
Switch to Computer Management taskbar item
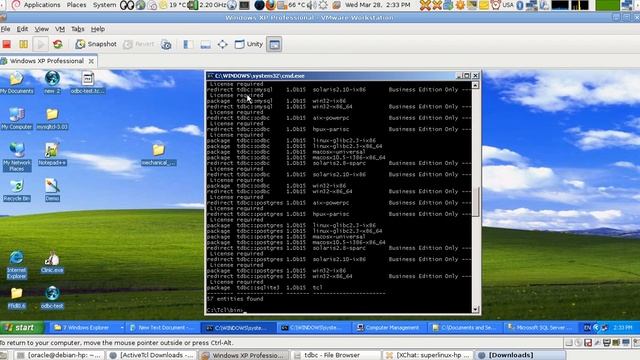click(x=389, y=327)
